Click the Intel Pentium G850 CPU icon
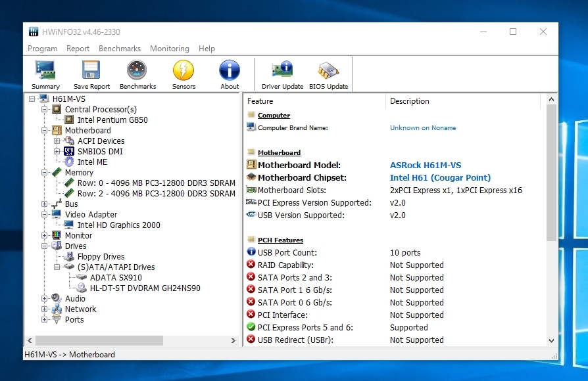The height and width of the screenshot is (381, 588). pyautogui.click(x=69, y=120)
